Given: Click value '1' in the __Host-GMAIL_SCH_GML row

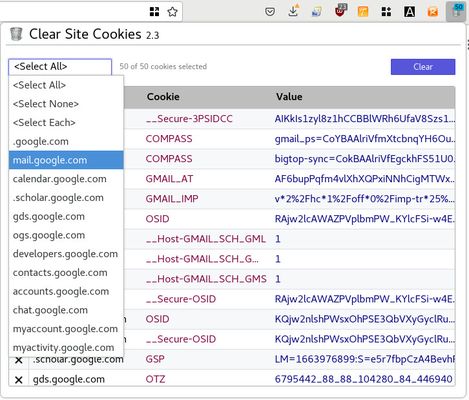Looking at the screenshot, I should coord(278,239).
